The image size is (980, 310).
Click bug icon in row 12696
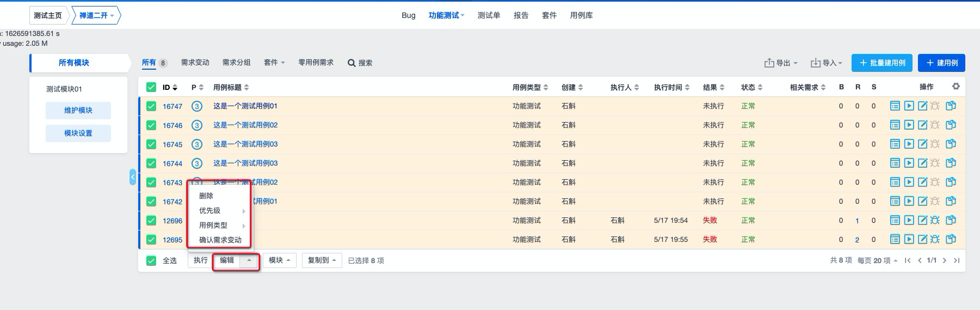935,220
